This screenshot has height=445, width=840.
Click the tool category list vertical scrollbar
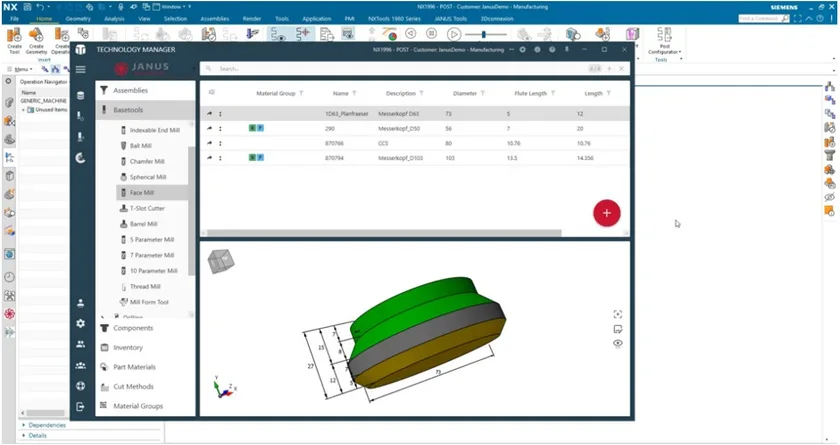(x=191, y=210)
